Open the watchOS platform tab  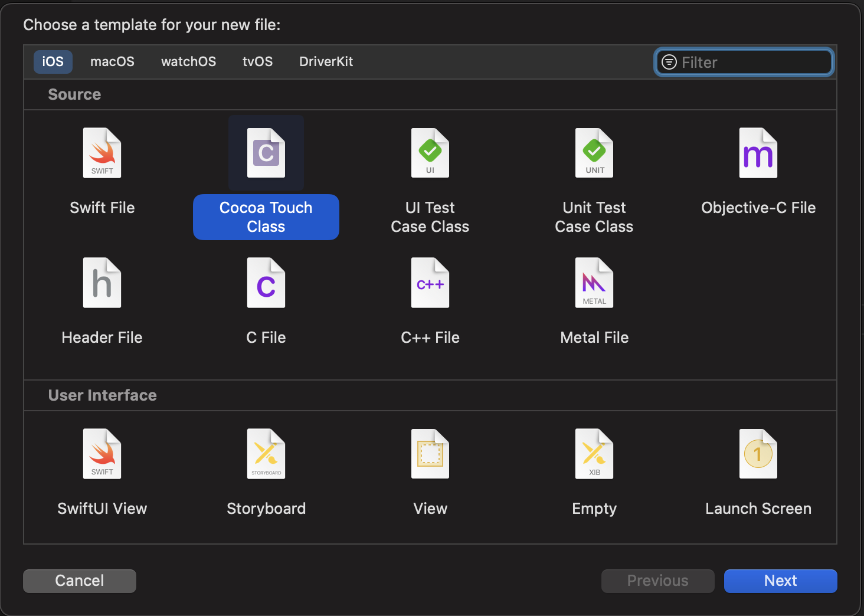(x=188, y=61)
